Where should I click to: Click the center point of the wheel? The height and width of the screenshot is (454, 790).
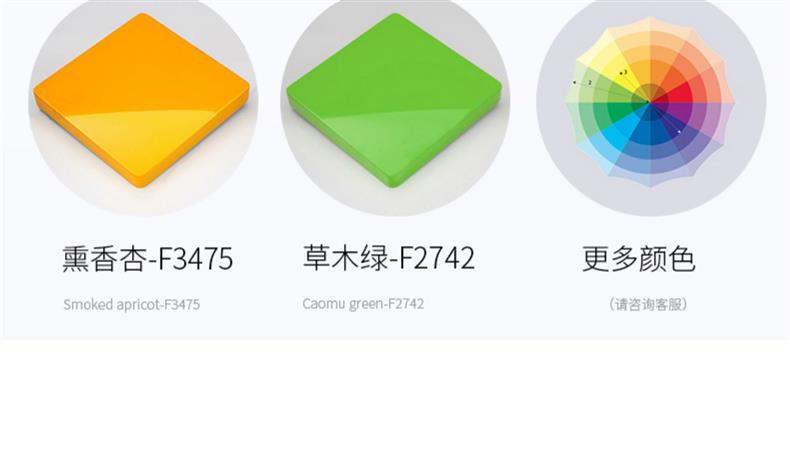click(649, 102)
